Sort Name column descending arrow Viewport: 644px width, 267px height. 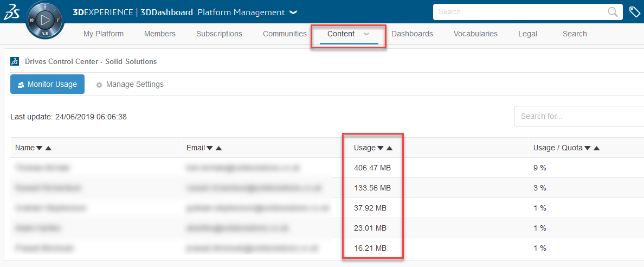pos(39,148)
